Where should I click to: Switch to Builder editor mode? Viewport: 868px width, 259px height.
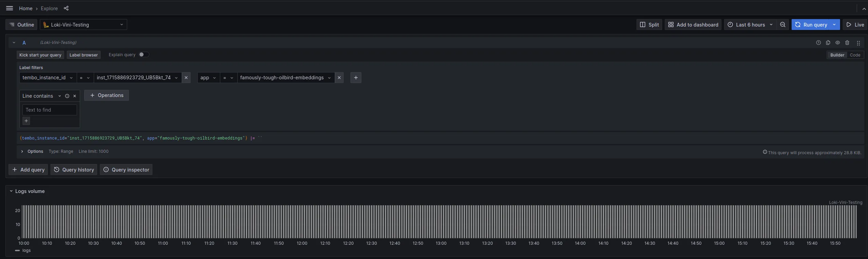(x=837, y=55)
